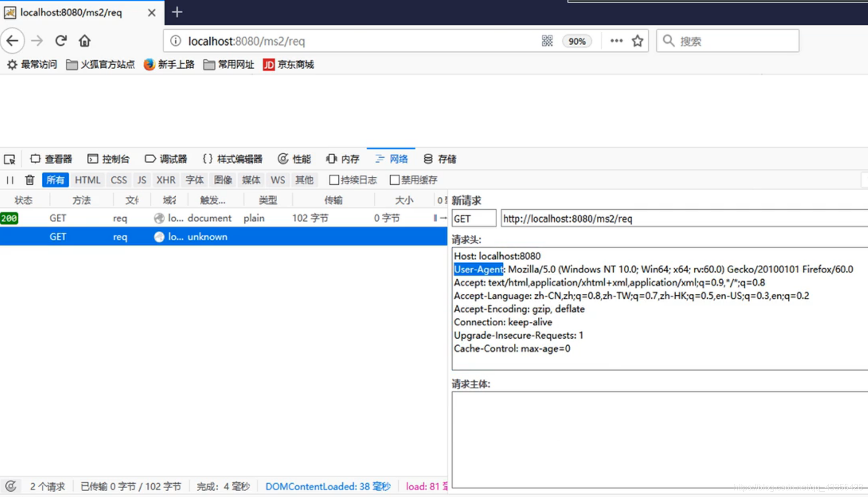The height and width of the screenshot is (497, 868).
Task: Click the DOMContentLoaded: 38 毫秒 status entry
Action: click(x=328, y=486)
